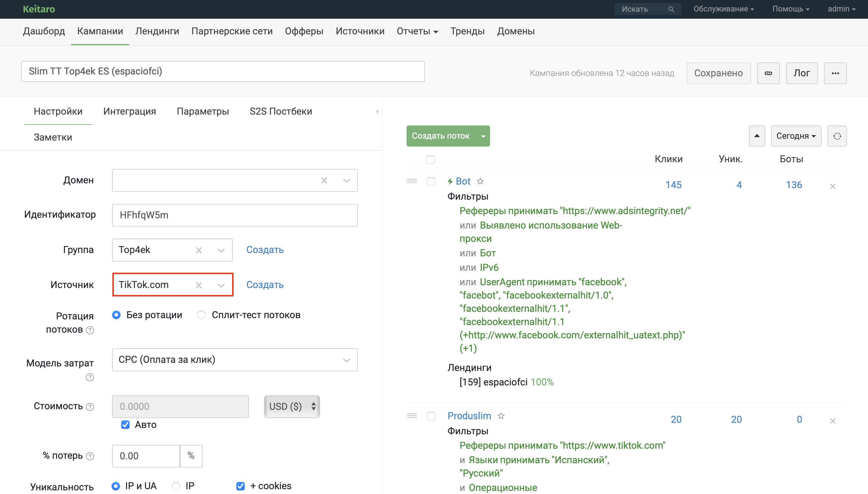Open the Лендинги section
Screen dimensions: 868x494
click(x=157, y=31)
